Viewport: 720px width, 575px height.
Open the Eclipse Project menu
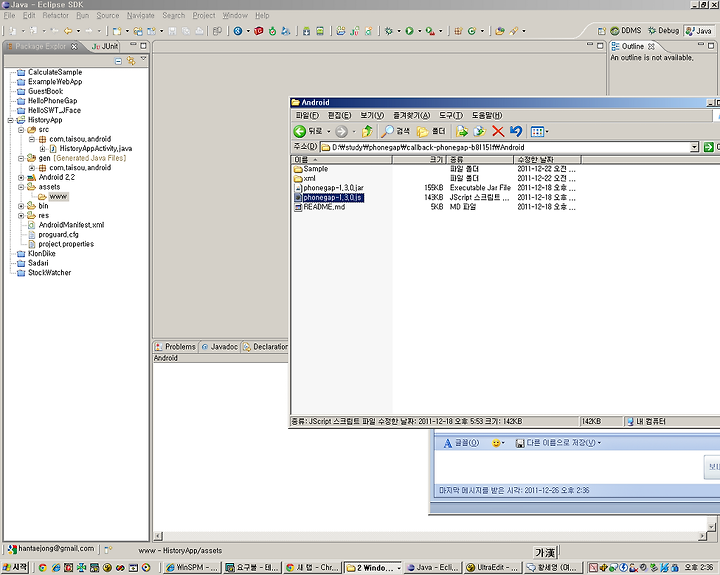[204, 15]
